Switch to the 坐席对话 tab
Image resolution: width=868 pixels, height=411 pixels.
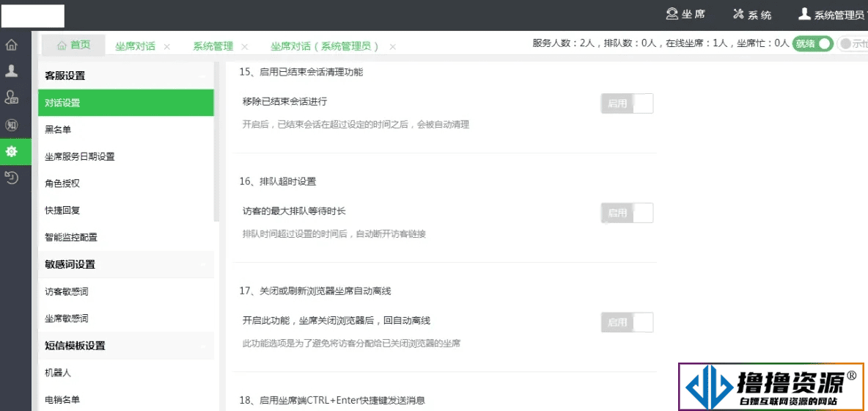[x=135, y=46]
